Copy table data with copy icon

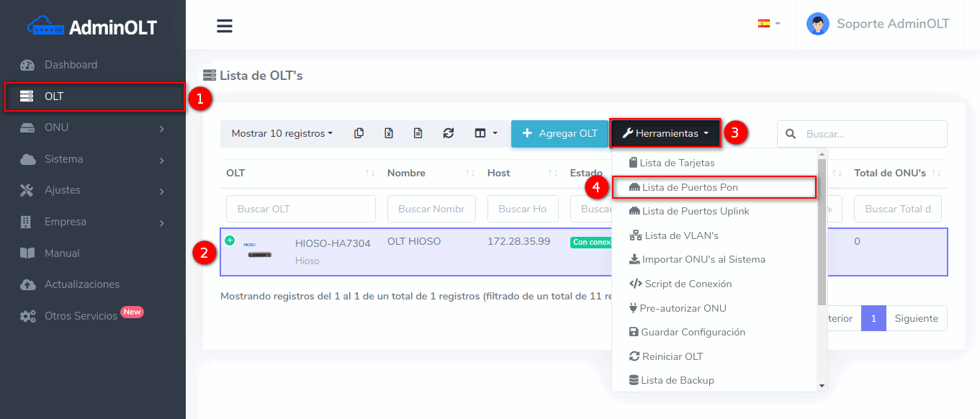[359, 133]
